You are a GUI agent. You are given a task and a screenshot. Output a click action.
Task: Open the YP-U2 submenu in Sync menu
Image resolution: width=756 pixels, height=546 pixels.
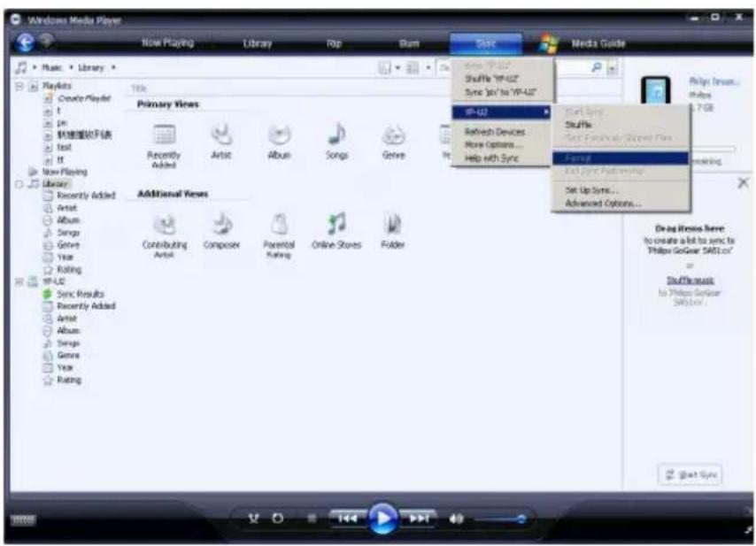(501, 112)
